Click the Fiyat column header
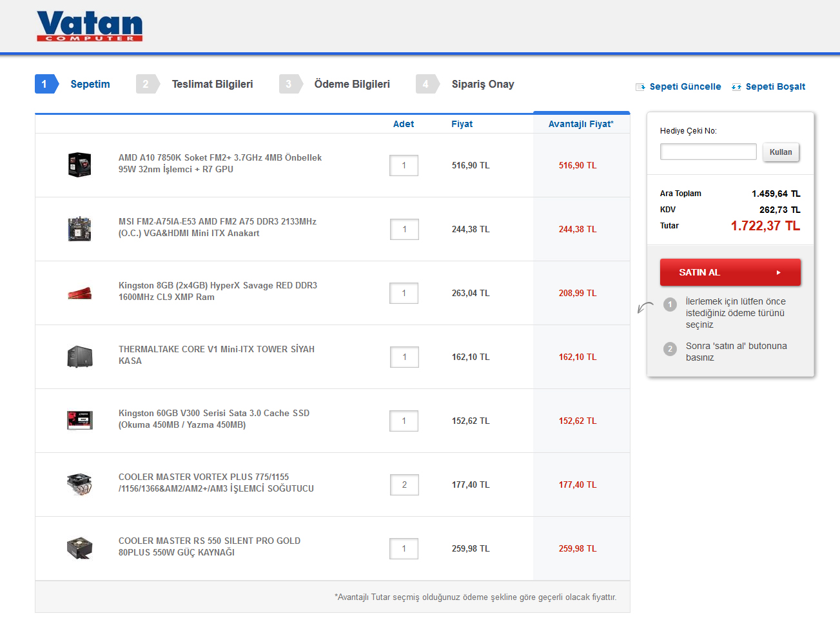The height and width of the screenshot is (620, 840). [462, 124]
